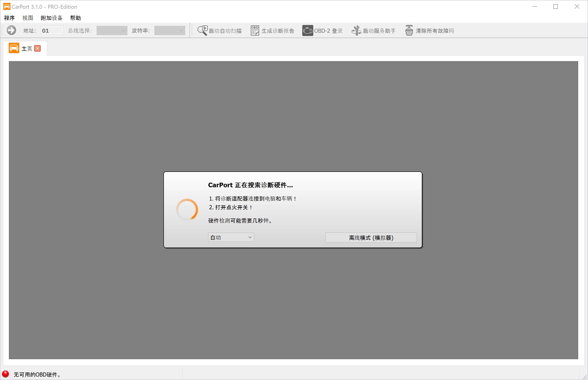Close the 主页 tab with red X
Image resolution: width=588 pixels, height=380 pixels.
[x=38, y=48]
